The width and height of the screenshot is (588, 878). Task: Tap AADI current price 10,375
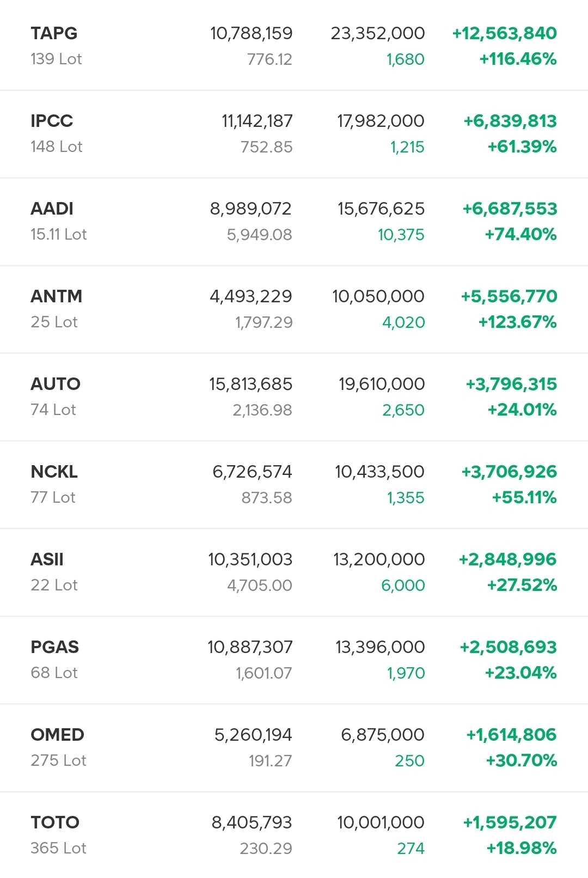tap(401, 235)
